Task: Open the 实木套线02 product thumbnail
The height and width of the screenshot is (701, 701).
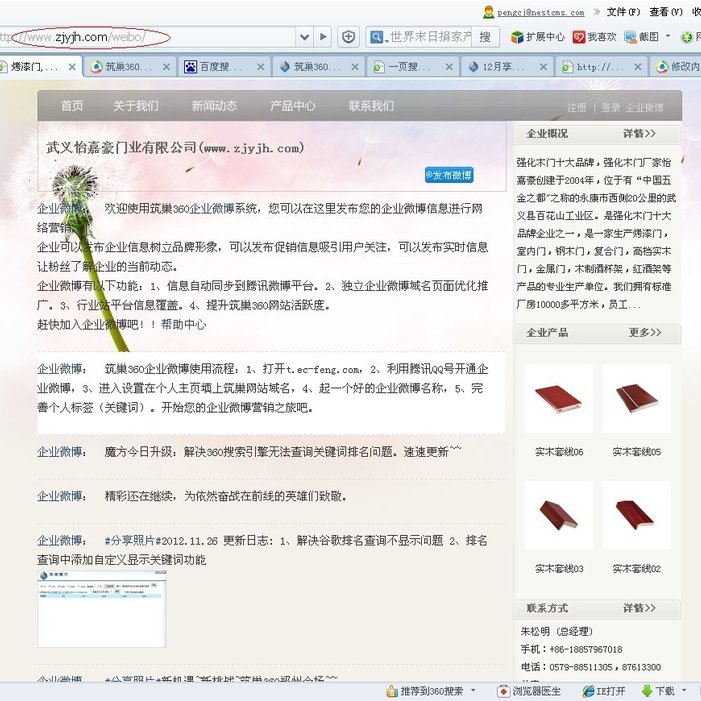Action: click(637, 515)
